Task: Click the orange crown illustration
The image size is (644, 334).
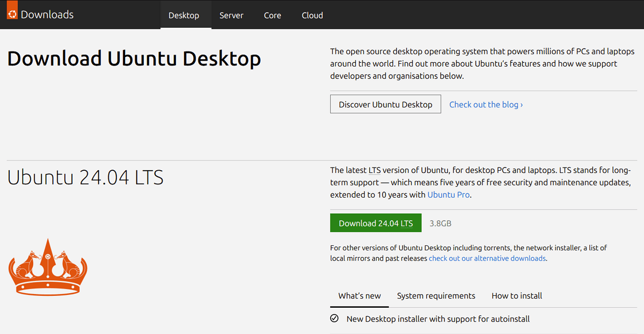Action: tap(47, 267)
